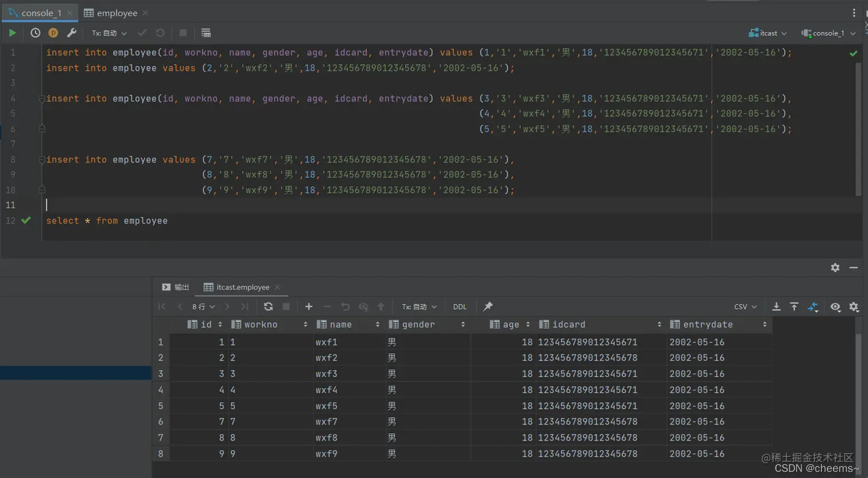Click the commit checkmark icon in editor toolbar
Image resolution: width=868 pixels, height=478 pixels.
tap(142, 33)
